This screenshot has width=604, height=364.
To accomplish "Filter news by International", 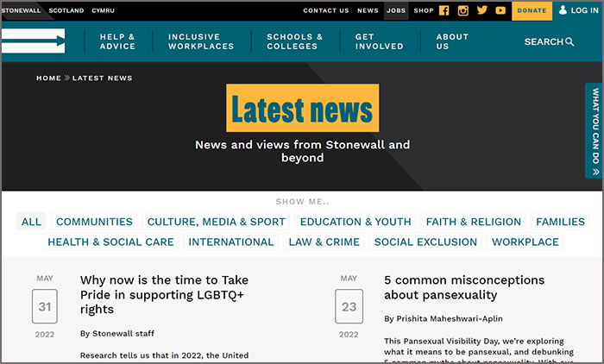I will point(231,242).
